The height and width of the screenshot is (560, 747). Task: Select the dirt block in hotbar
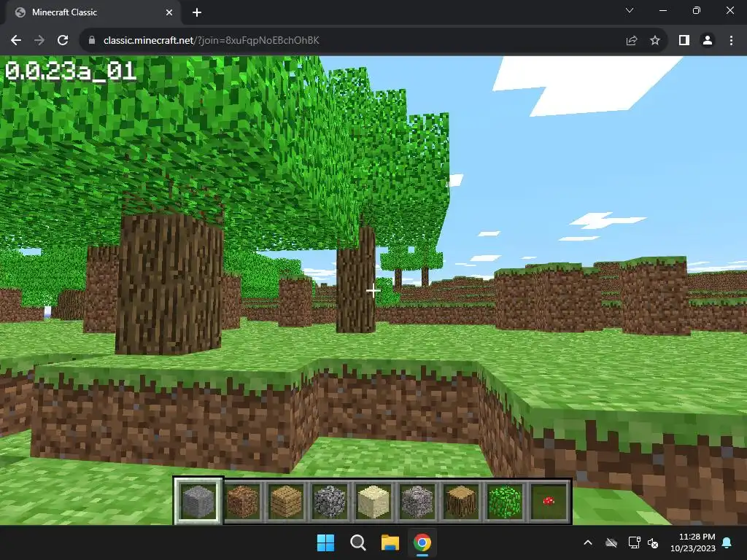[x=242, y=502]
